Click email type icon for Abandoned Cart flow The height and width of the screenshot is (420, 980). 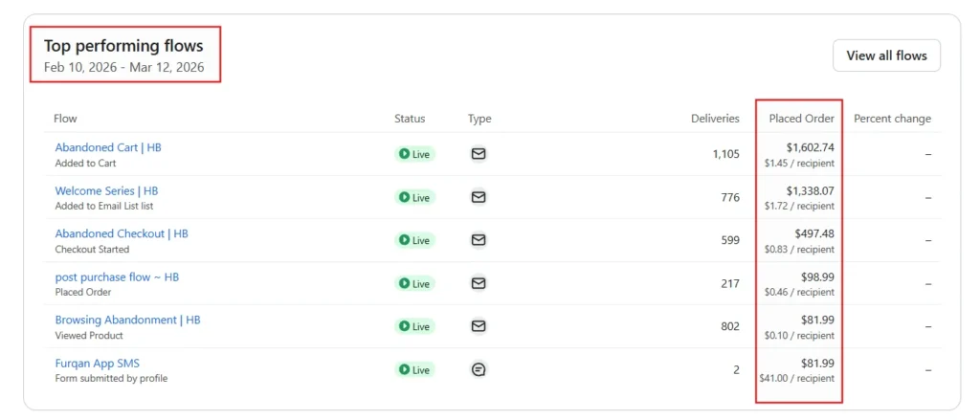pos(479,154)
